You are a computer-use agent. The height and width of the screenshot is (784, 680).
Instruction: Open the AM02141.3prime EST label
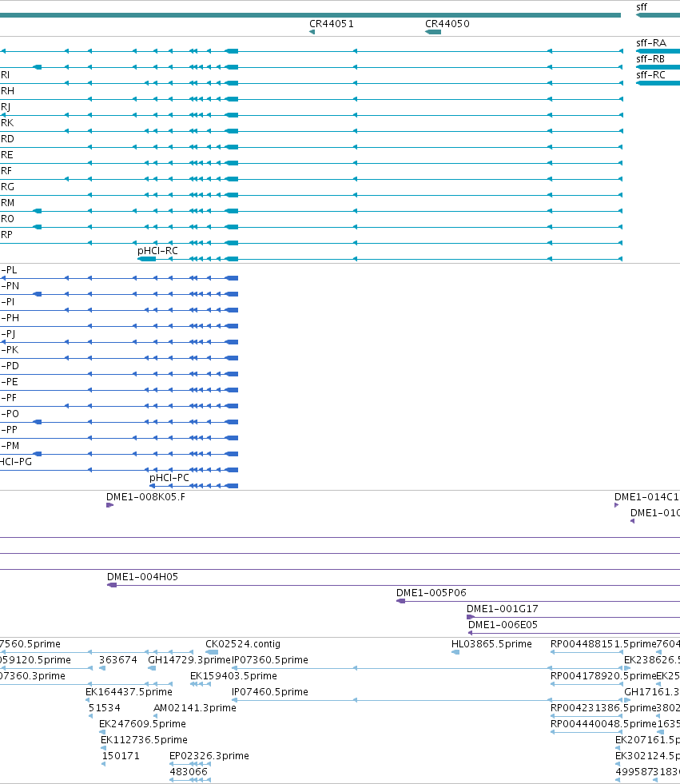coord(194,708)
